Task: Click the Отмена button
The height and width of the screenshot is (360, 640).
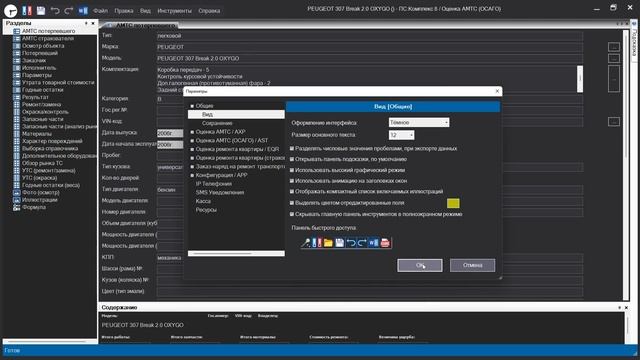Action: click(472, 265)
